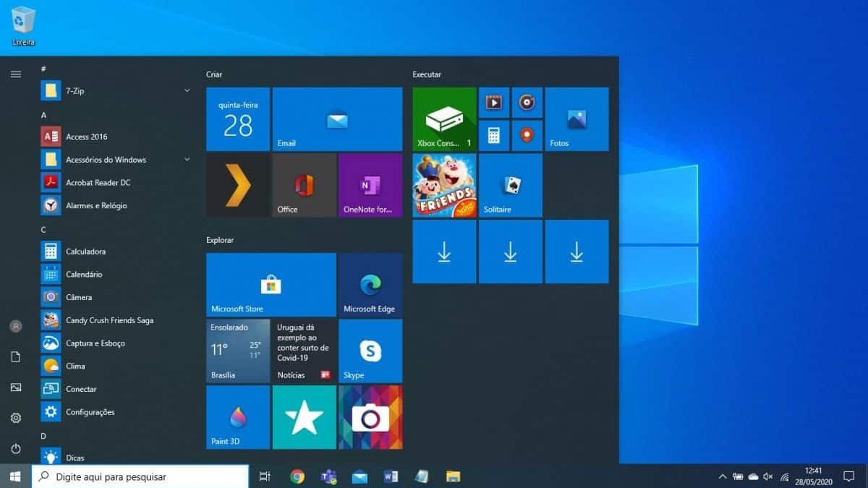Open the Maps small tile
Image resolution: width=868 pixels, height=488 pixels.
(x=527, y=135)
